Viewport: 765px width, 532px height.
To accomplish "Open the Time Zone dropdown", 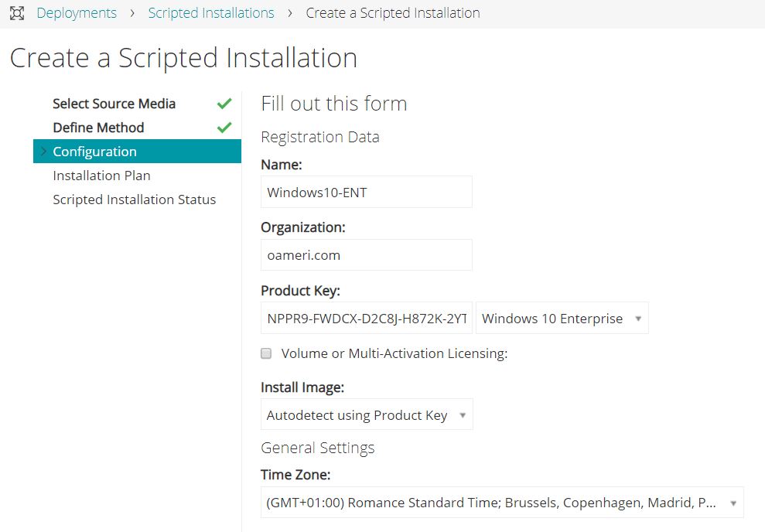I will pos(502,503).
